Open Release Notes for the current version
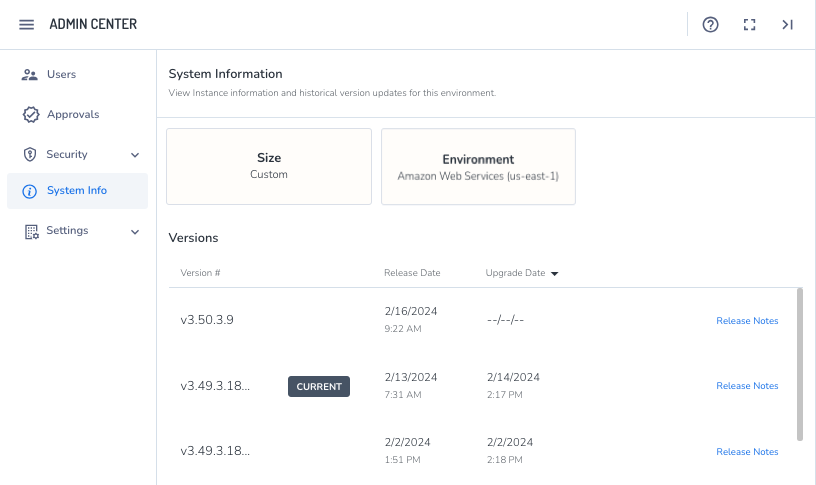The image size is (816, 485). (x=747, y=386)
